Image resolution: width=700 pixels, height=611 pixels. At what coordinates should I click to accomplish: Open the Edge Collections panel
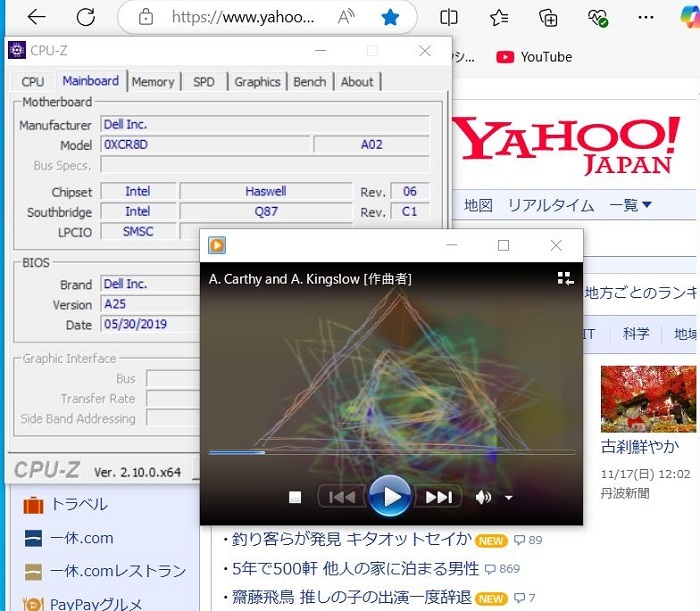(x=548, y=18)
